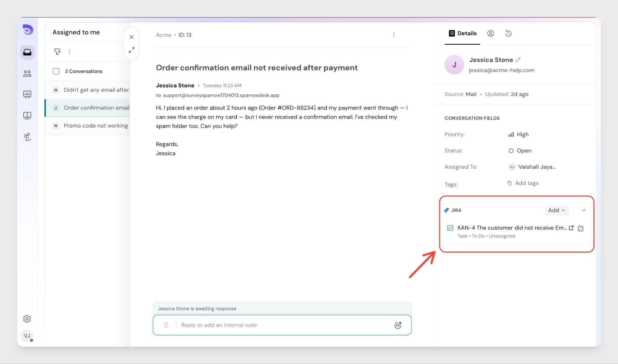Viewport: 618px width, 364px height.
Task: Open the Priority High dropdown
Action: click(519, 135)
